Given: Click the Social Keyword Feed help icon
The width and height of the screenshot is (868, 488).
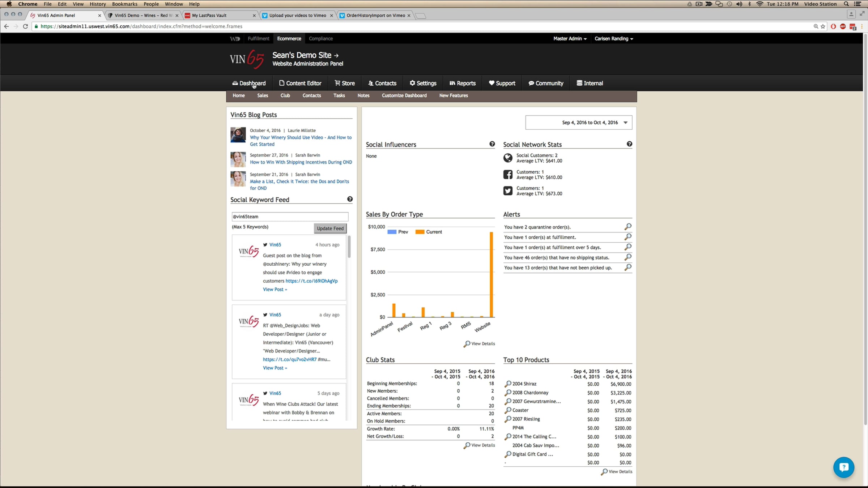Looking at the screenshot, I should pos(350,199).
